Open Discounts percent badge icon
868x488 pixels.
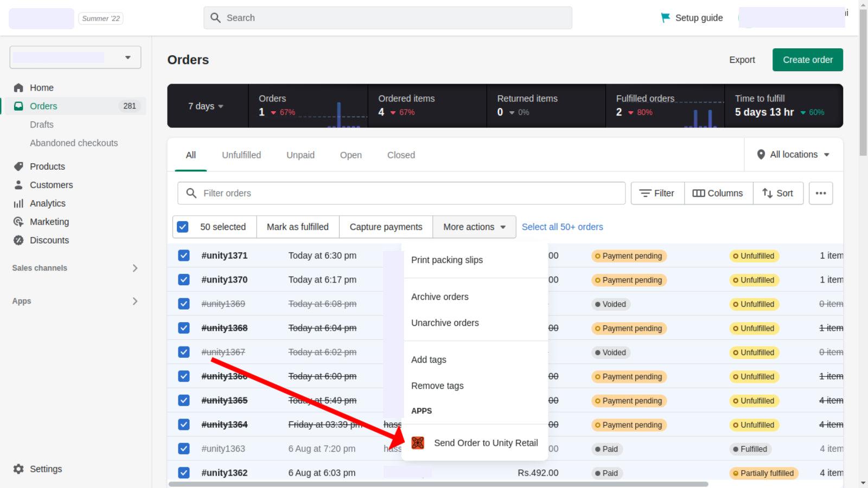(18, 240)
